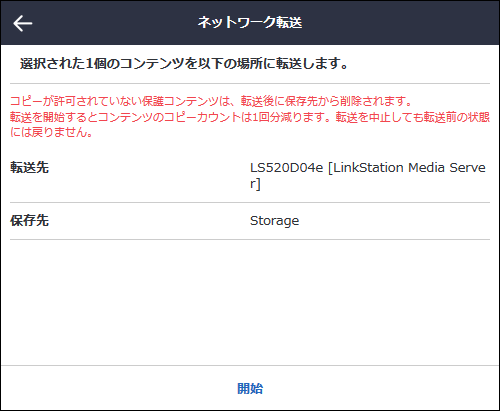Open the LS520D04e LinkStation Media Server destination
This screenshot has height=411, width=500.
tap(368, 176)
